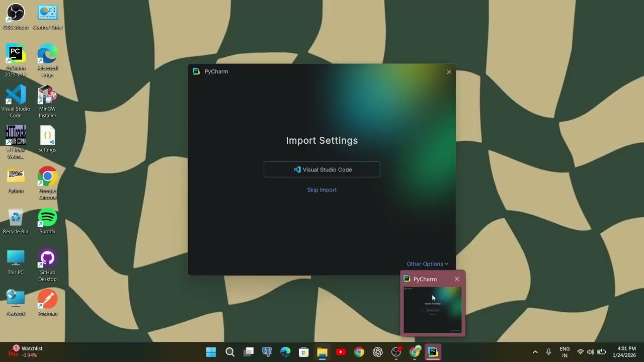Select the Recycle Bin icon
This screenshot has height=362, width=644.
16,221
